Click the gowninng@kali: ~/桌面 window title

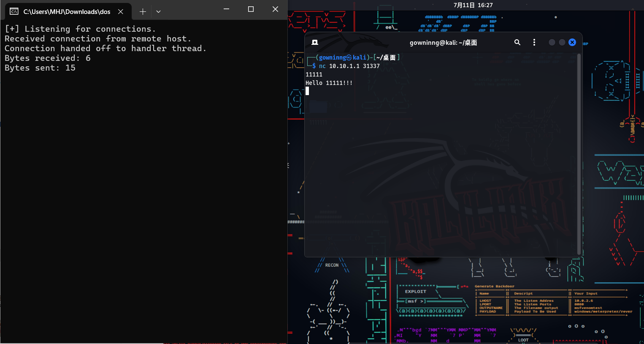443,43
